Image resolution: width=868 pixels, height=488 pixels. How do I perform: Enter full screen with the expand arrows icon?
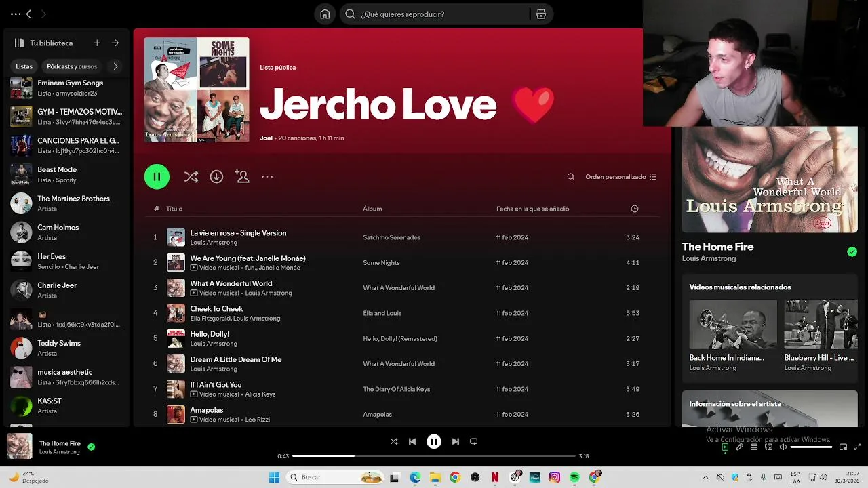858,447
